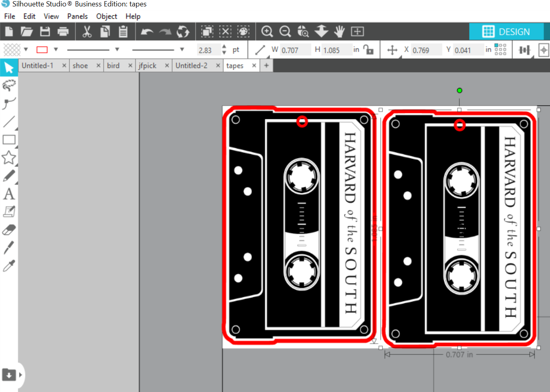Fit page to window icon
The image size is (550, 392).
tap(357, 31)
